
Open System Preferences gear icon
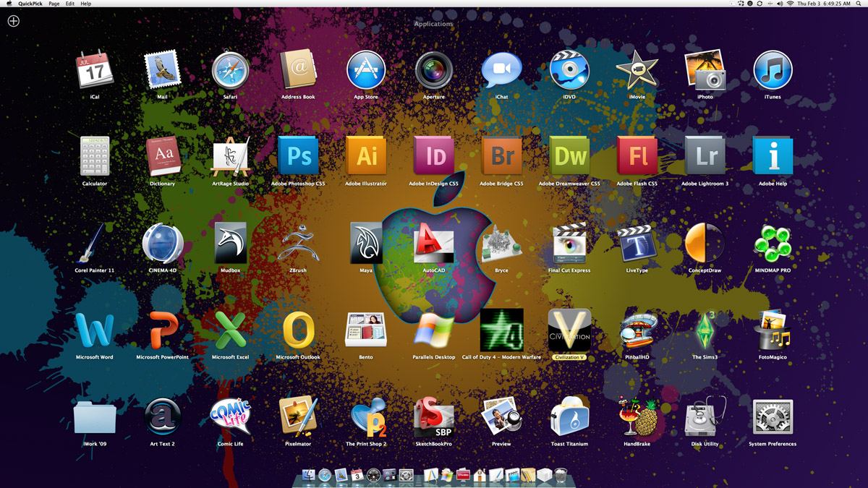[773, 417]
